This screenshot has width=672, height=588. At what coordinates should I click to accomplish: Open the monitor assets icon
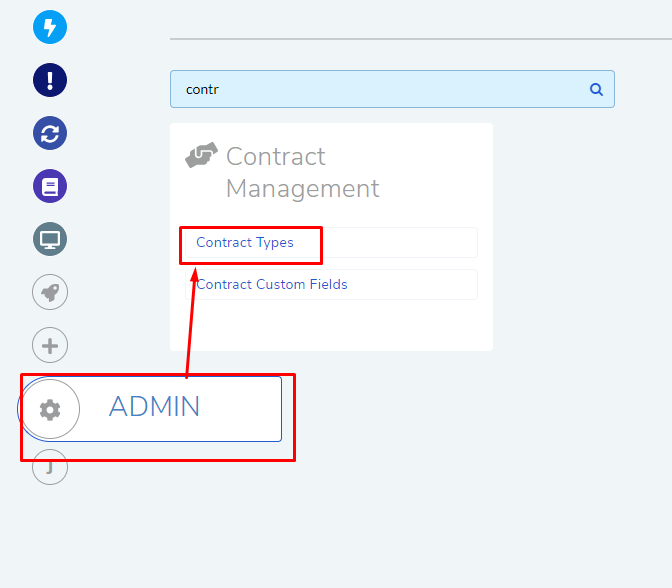click(50, 239)
